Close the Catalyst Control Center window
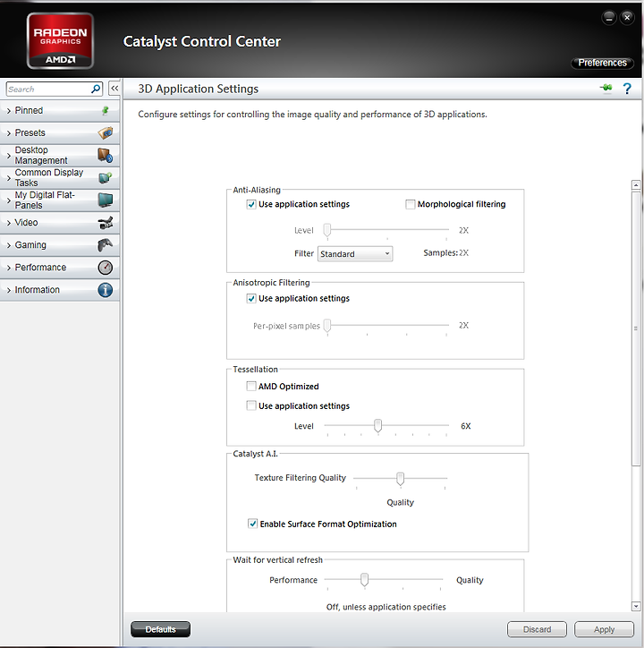The width and height of the screenshot is (644, 648). coord(627,17)
